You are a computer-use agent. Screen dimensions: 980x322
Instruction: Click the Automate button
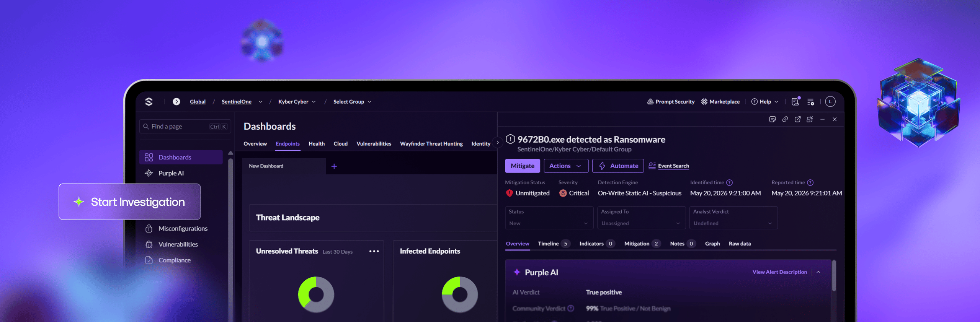click(x=618, y=166)
